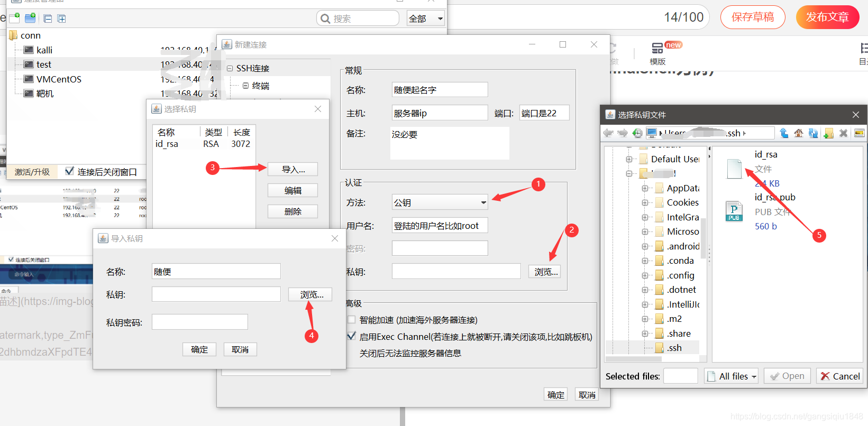
Task: Click the search magnifier icon
Action: (x=326, y=18)
